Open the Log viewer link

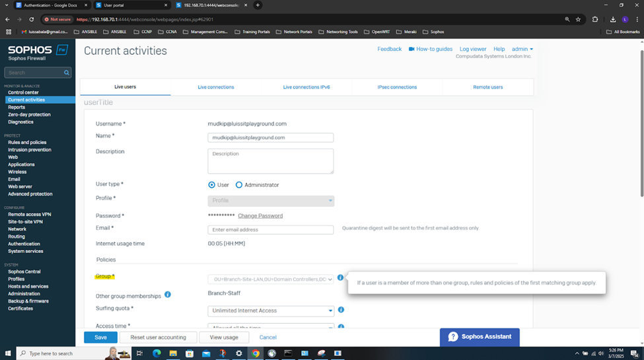(473, 49)
